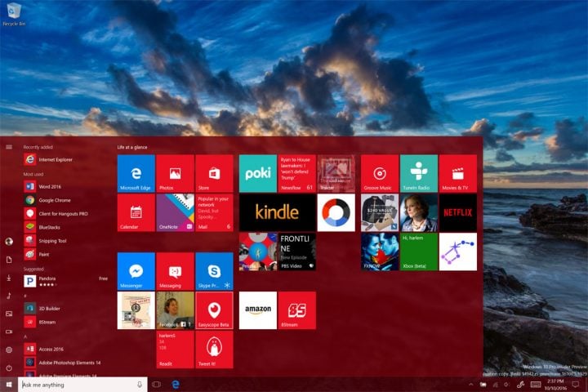Launch the TuneIn Radio tile
Image resolution: width=588 pixels, height=392 pixels.
tap(419, 173)
